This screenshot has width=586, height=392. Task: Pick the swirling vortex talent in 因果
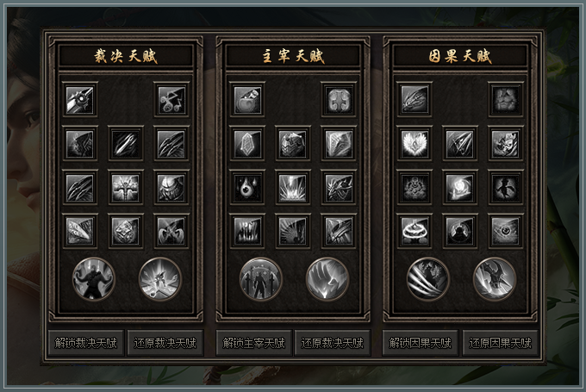459,188
